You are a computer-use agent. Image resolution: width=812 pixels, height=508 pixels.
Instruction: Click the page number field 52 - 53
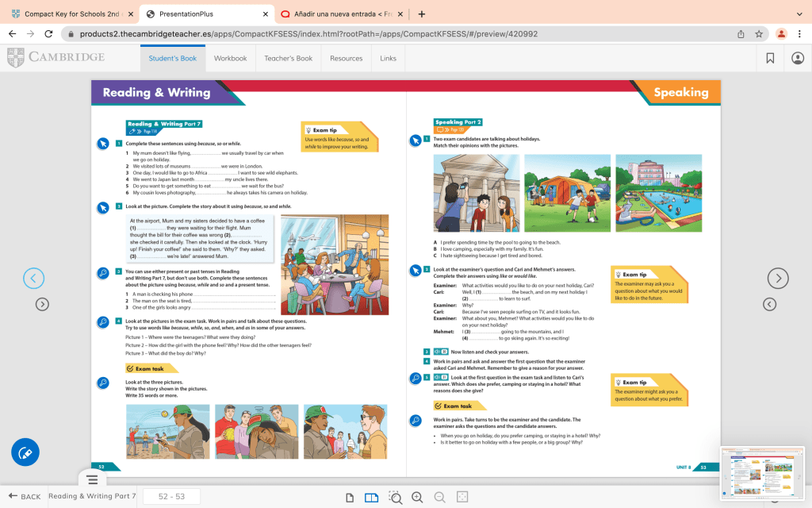pos(171,497)
